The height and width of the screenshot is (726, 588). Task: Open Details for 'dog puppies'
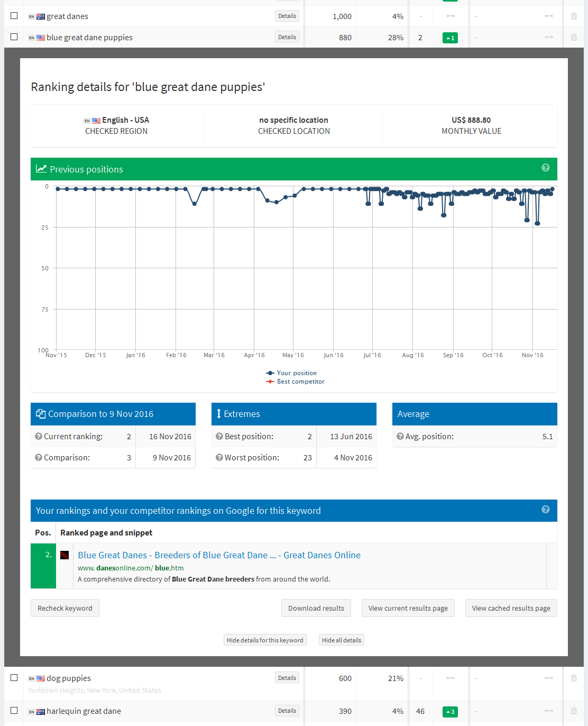pos(287,677)
